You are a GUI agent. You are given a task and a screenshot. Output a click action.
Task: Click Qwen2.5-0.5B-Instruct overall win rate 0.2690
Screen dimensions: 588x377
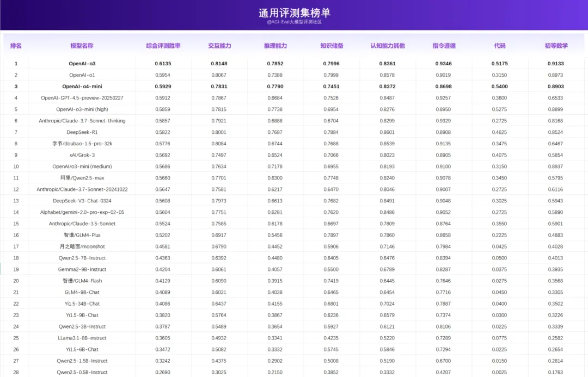tap(163, 372)
